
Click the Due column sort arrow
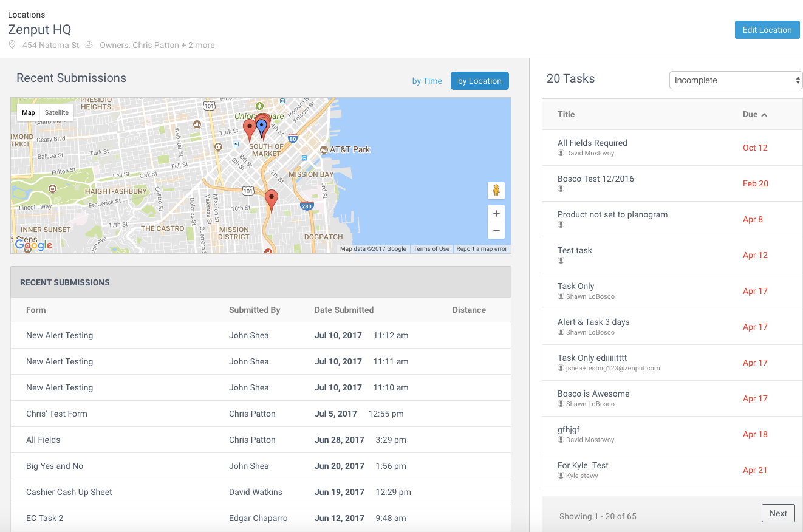pyautogui.click(x=764, y=115)
